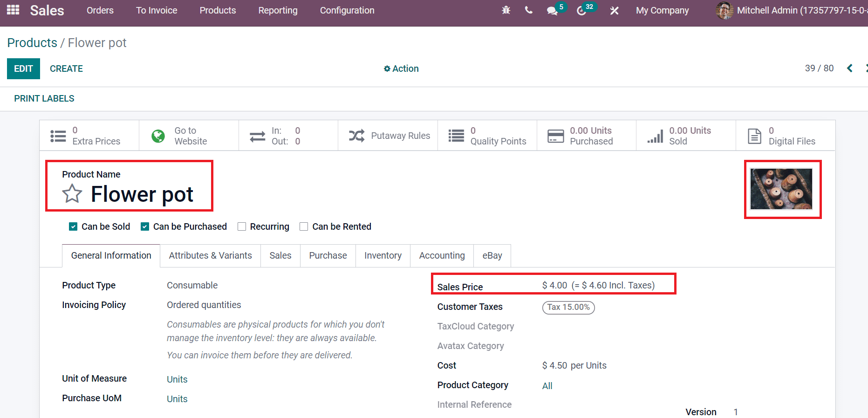Click Products breadcrumb link
The width and height of the screenshot is (868, 418).
tap(32, 42)
